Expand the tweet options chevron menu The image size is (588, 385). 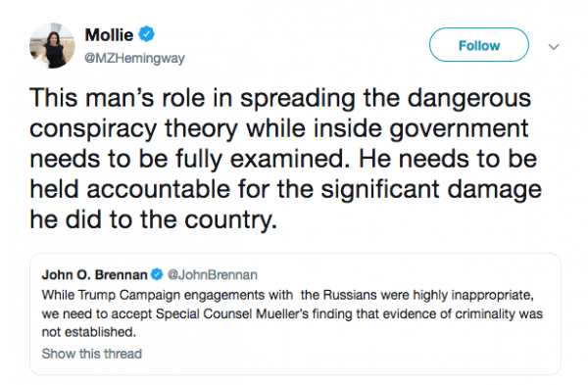tap(554, 47)
